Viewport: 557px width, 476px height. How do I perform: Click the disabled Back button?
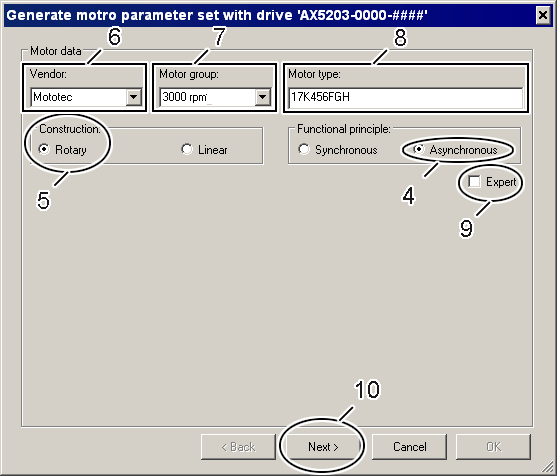tap(238, 447)
